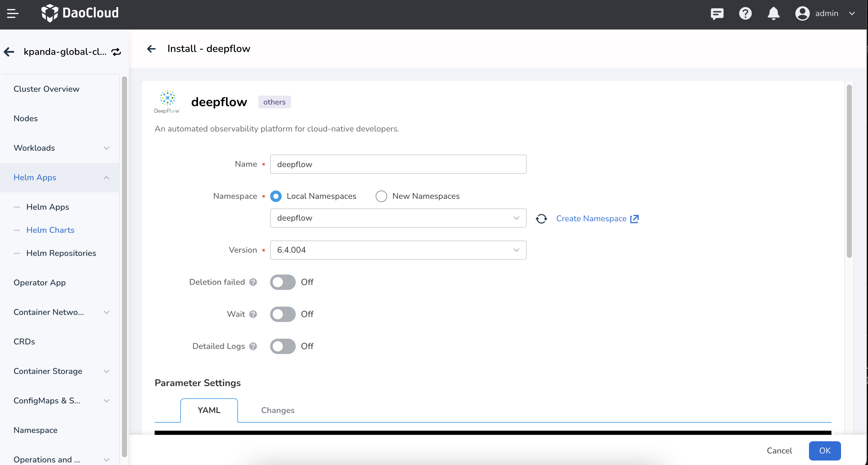Click the Deletion failed help icon
The image size is (868, 465).
tap(253, 282)
